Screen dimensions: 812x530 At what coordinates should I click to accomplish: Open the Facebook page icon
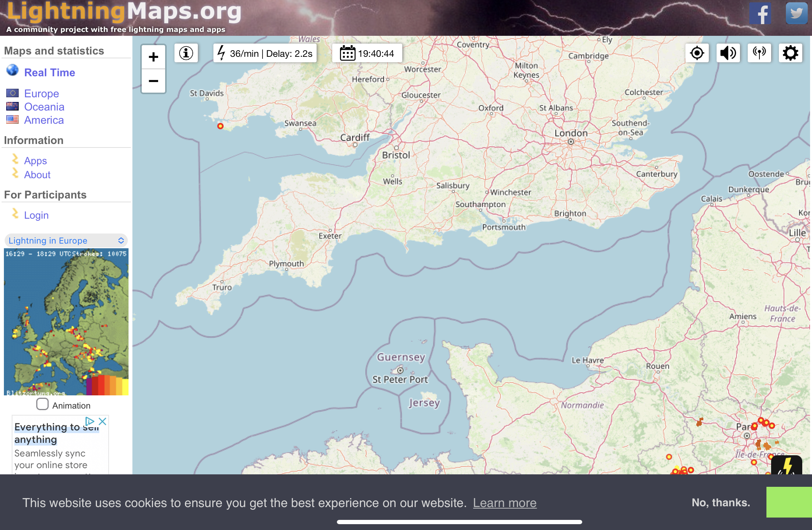[760, 14]
